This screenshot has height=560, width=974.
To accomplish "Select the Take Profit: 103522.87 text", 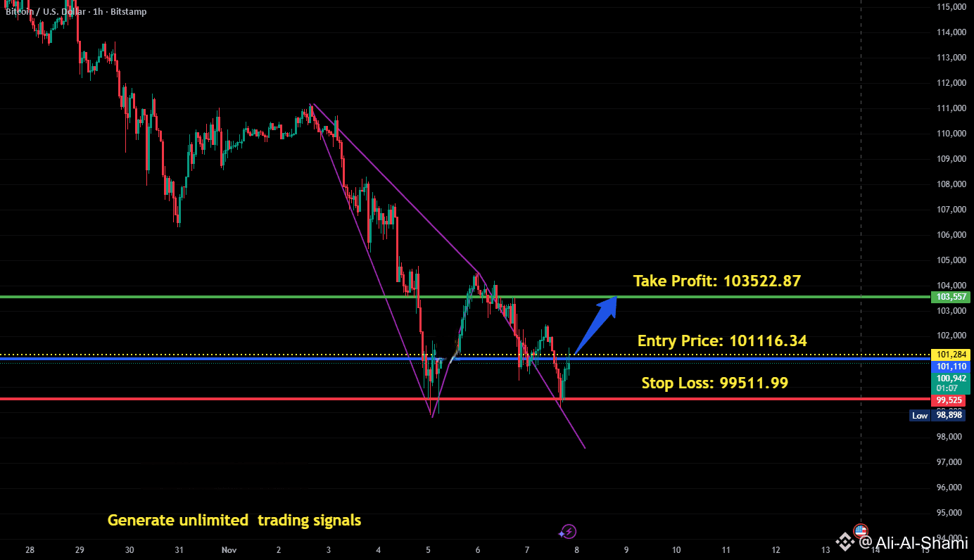I will (x=717, y=281).
